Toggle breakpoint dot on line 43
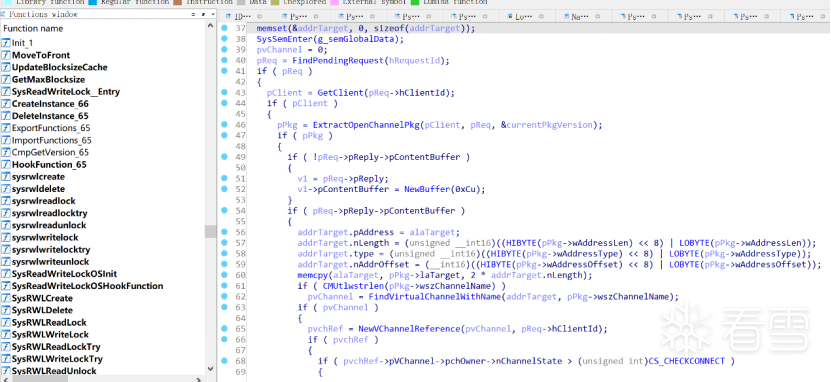This screenshot has width=831, height=382. click(225, 92)
